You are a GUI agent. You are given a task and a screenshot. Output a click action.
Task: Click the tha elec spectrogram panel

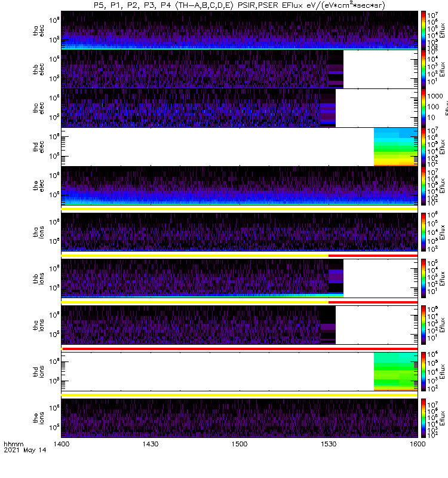point(240,30)
